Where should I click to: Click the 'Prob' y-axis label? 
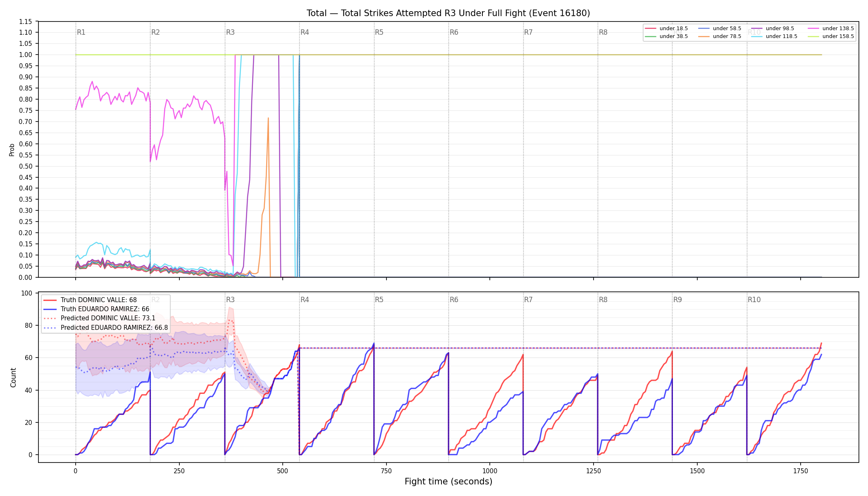12,150
